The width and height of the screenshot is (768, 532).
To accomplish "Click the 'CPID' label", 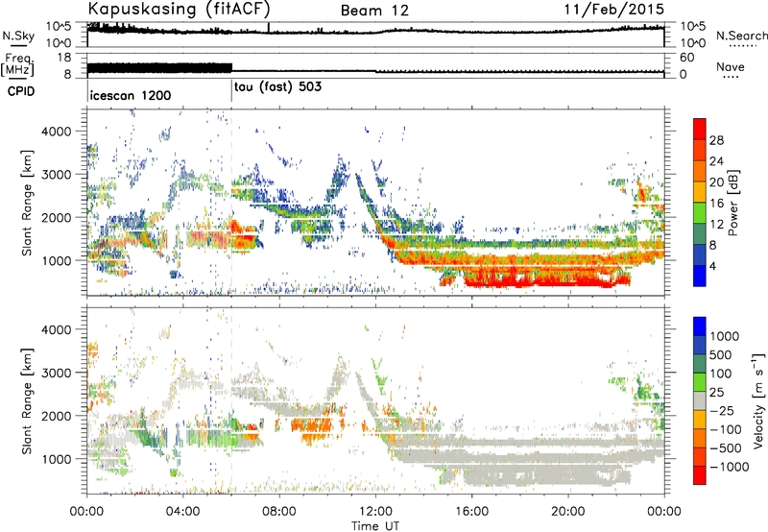I will (21, 91).
